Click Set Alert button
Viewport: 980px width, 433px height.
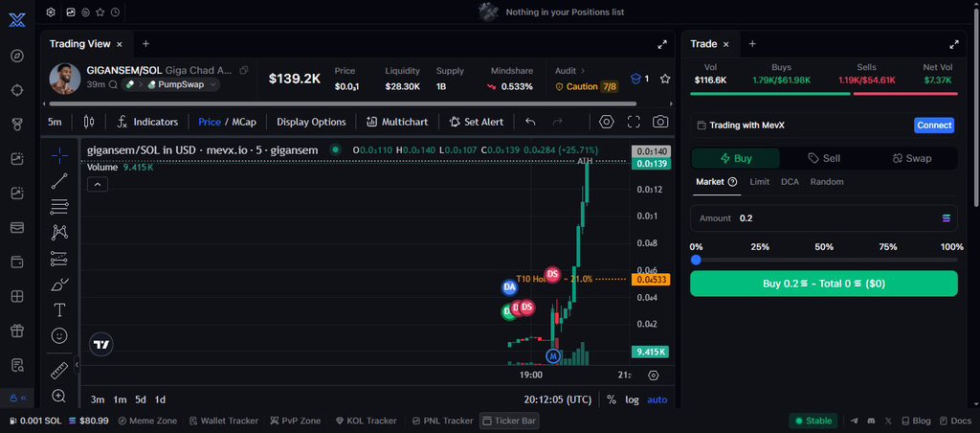coord(477,122)
